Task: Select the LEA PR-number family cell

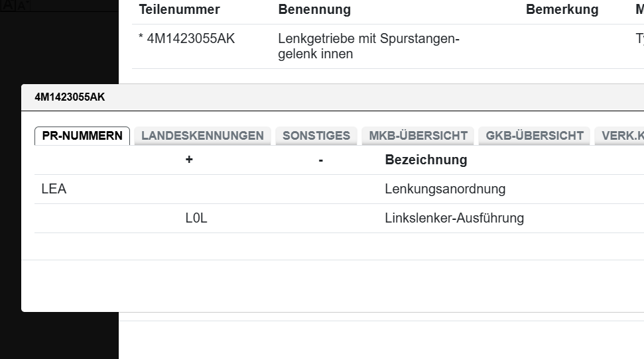Action: pos(54,189)
